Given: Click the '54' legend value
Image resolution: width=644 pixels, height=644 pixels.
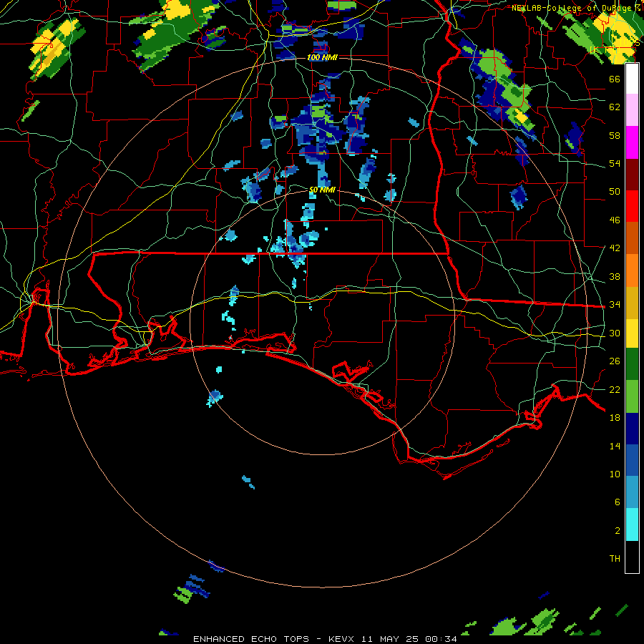Looking at the screenshot, I should tap(615, 163).
